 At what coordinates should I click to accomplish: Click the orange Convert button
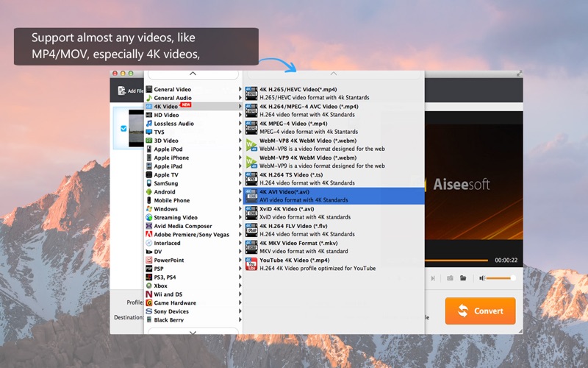pos(481,311)
